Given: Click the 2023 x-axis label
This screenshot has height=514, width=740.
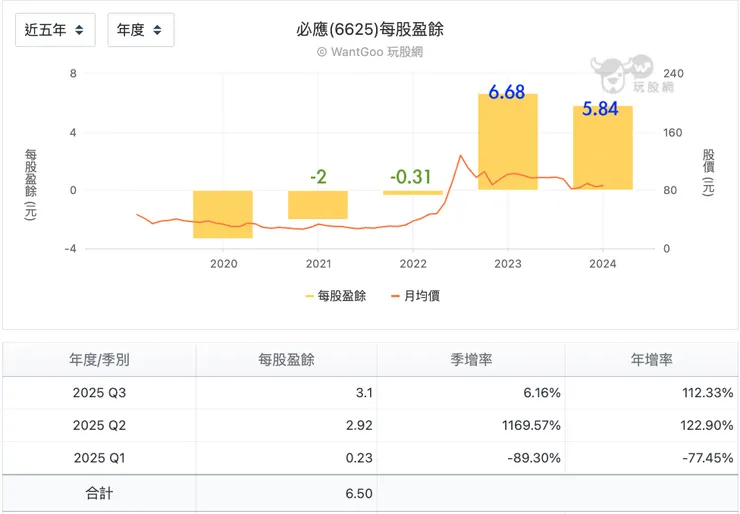Looking at the screenshot, I should tap(508, 264).
